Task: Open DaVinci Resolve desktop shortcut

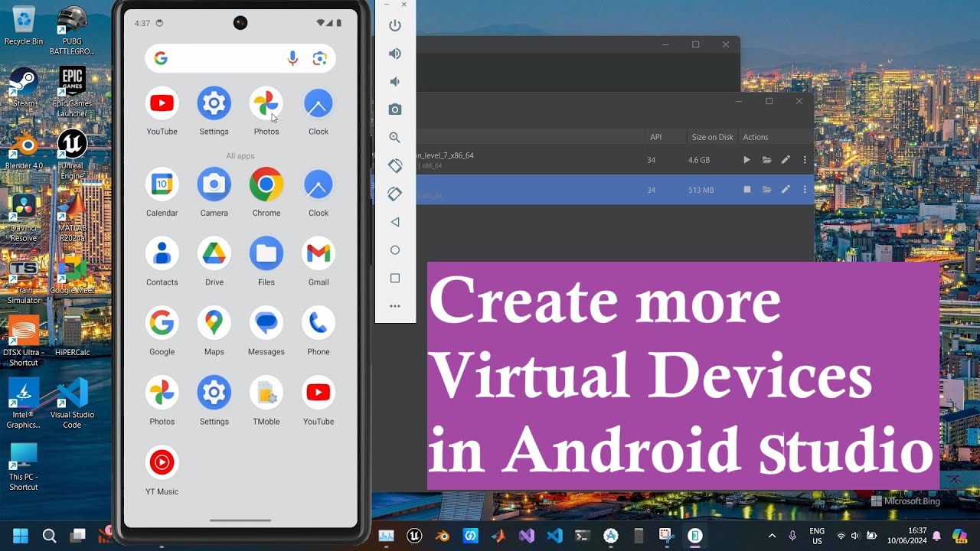Action: 24,218
